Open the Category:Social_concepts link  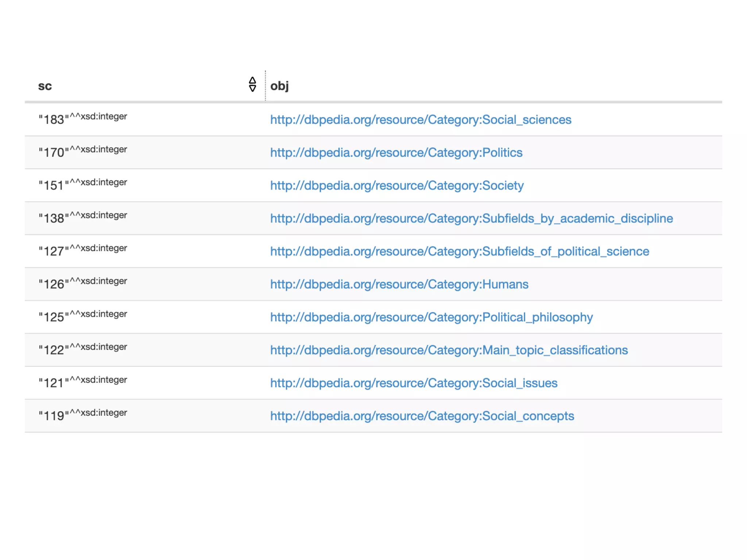pyautogui.click(x=422, y=416)
